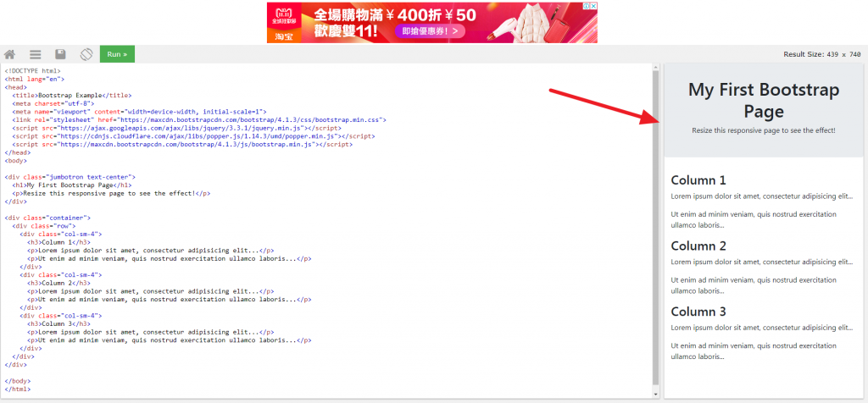Image resolution: width=868 pixels, height=403 pixels.
Task: Click the meta viewport code line
Action: 139,112
